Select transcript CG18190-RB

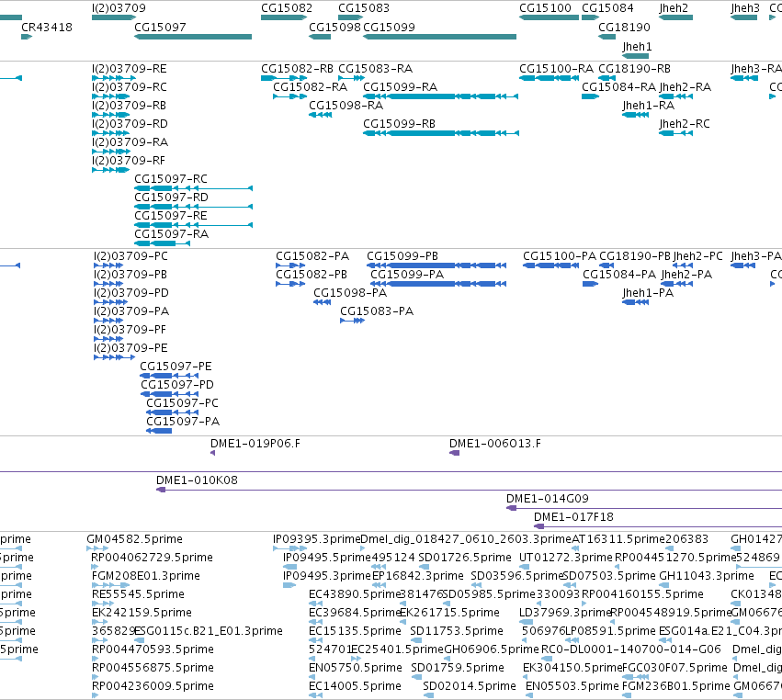(x=634, y=69)
